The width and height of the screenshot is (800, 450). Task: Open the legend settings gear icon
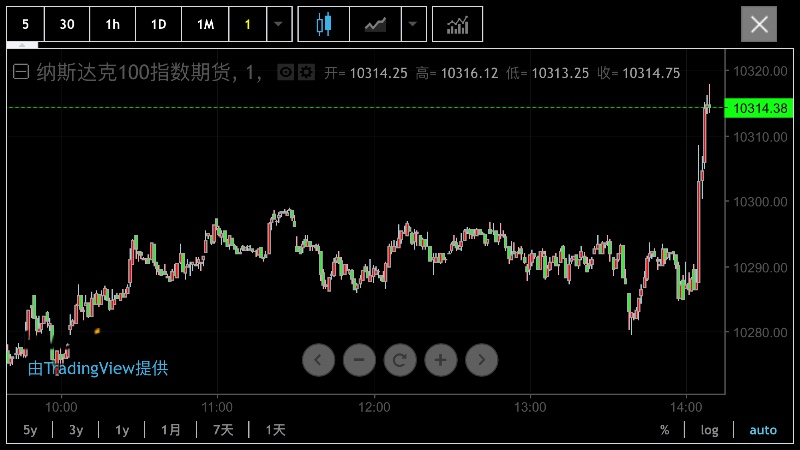[306, 72]
